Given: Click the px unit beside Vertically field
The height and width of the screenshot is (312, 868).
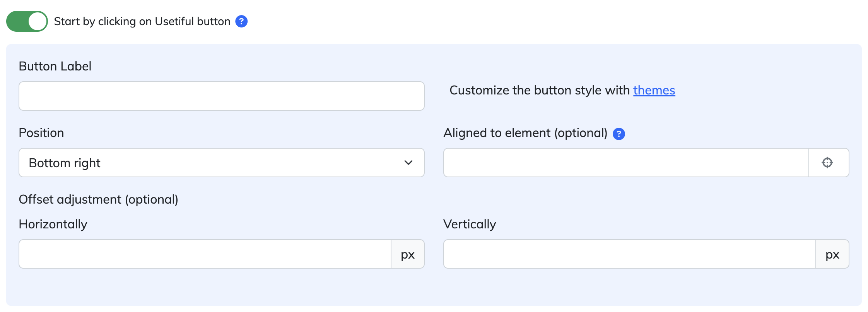Looking at the screenshot, I should 832,254.
